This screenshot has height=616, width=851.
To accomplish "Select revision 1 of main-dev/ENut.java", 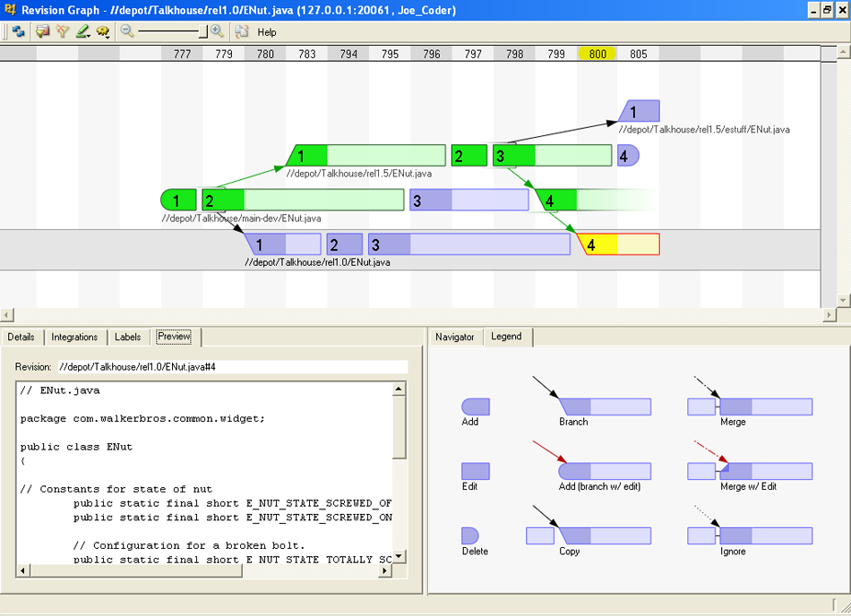I will 177,200.
